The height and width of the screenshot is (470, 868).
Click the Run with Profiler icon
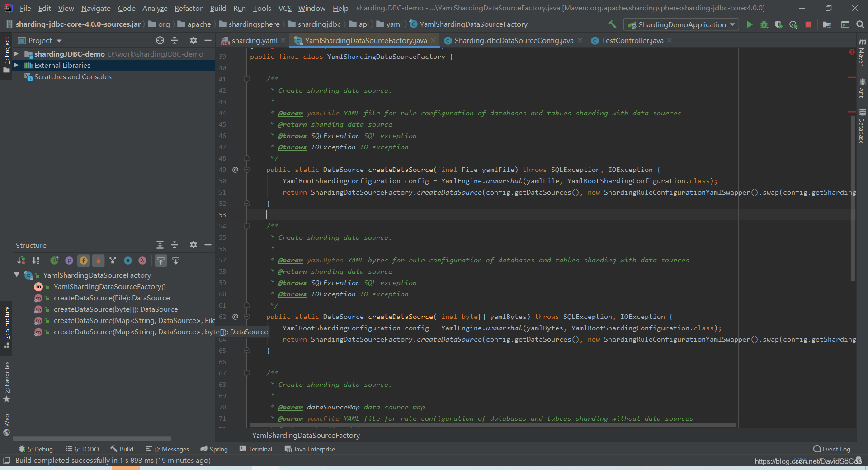[x=793, y=24]
